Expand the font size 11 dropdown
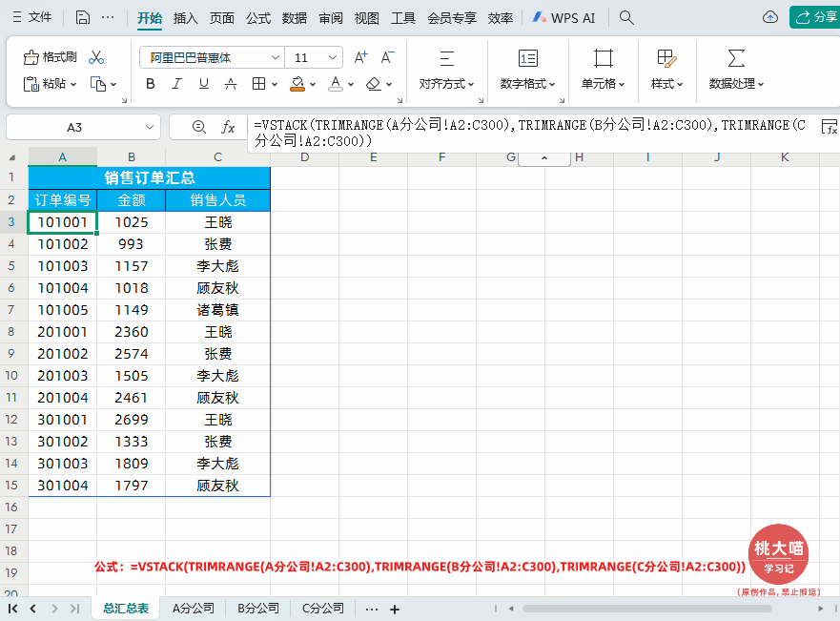840x621 pixels. 333,57
